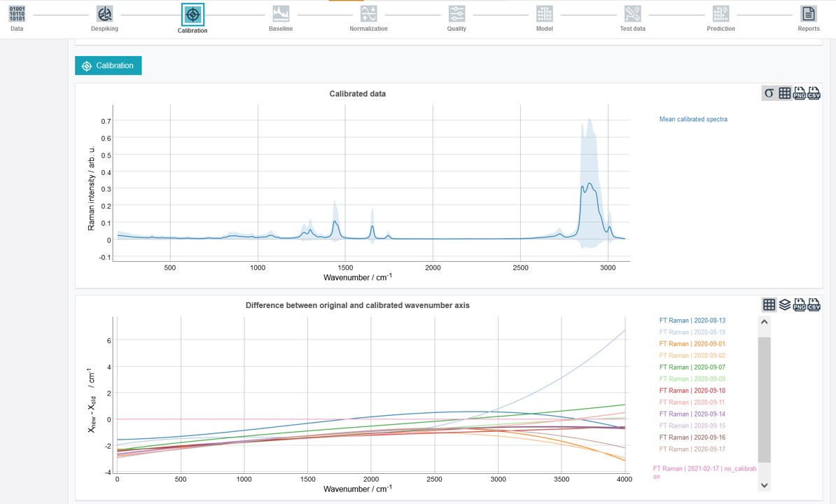
Task: Toggle FT Raman 2020-09-09 trace
Action: coord(692,379)
